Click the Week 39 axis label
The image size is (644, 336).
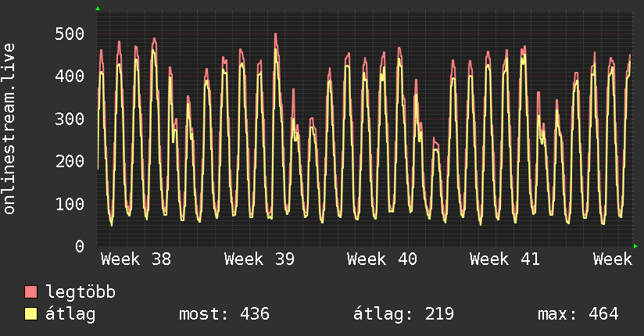[259, 259]
